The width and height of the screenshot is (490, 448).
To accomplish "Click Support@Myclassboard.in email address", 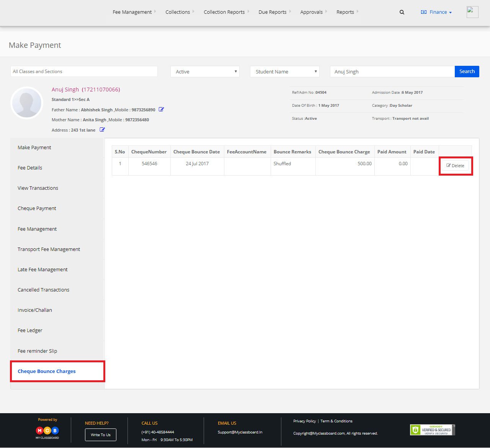I will point(240,432).
